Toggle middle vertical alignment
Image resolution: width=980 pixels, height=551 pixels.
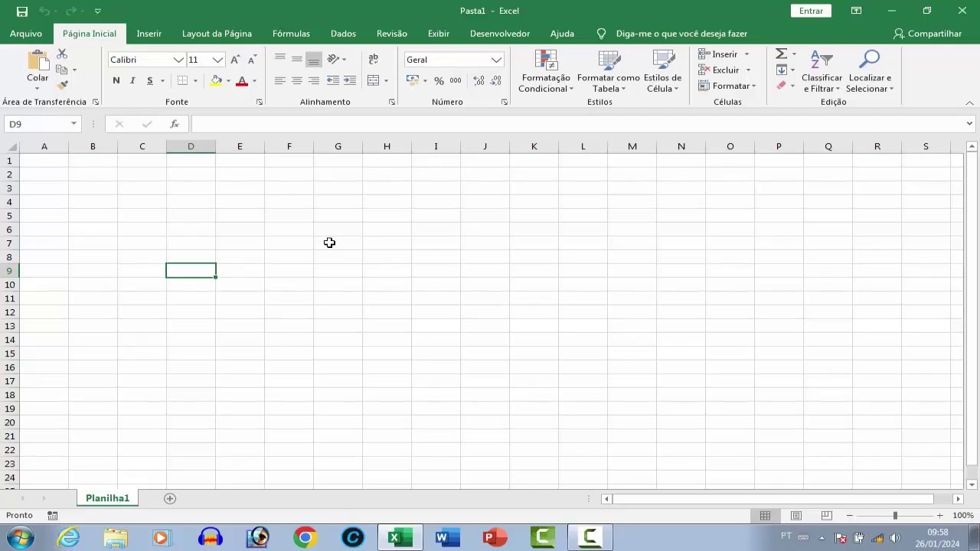click(x=297, y=60)
